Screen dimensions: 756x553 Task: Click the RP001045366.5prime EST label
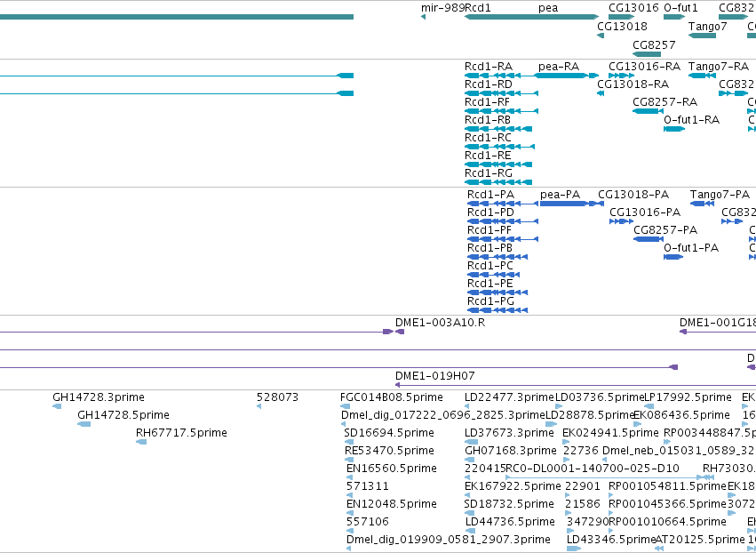[667, 505]
